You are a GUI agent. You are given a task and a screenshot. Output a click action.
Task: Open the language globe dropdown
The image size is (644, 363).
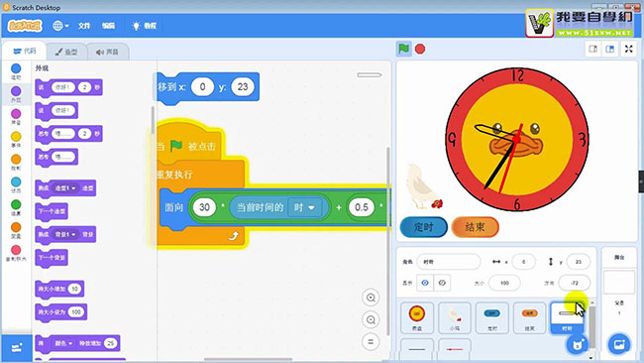(x=60, y=26)
